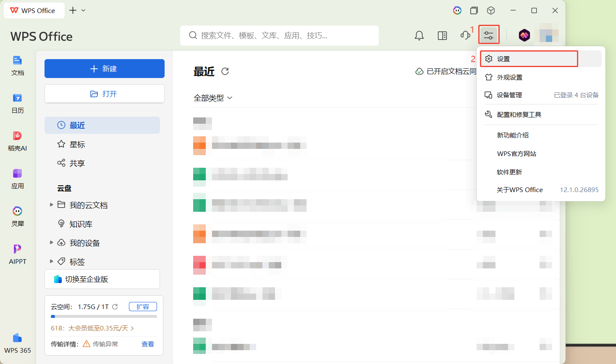
Task: Refresh the 最近 recent list
Action: coord(225,71)
